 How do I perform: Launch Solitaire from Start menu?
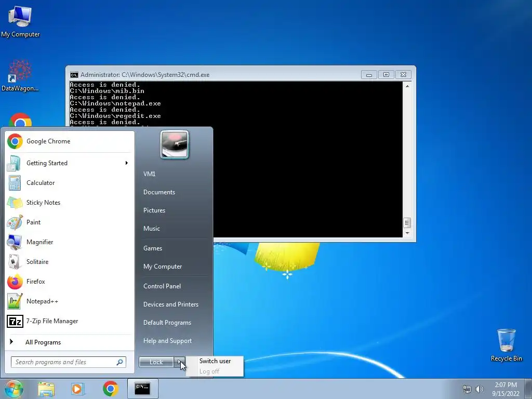69,262
